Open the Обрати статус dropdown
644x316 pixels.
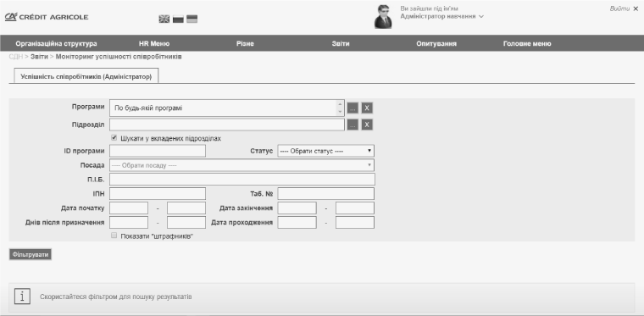[x=325, y=151]
